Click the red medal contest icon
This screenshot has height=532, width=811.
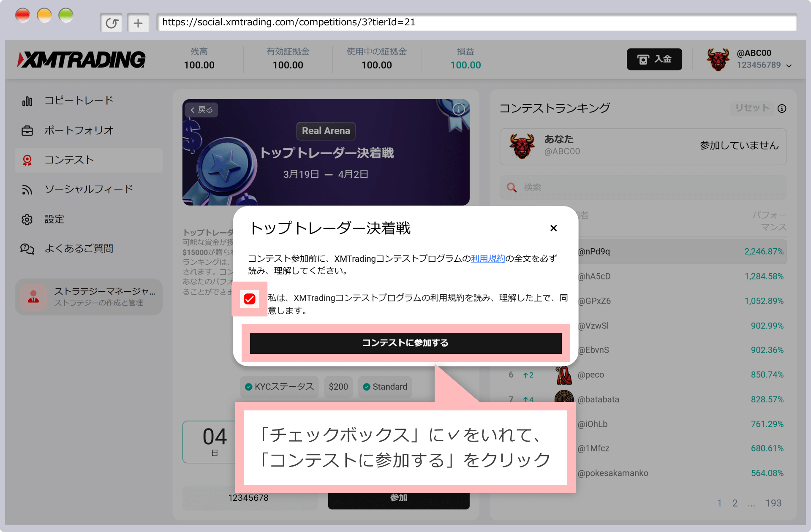tap(27, 160)
